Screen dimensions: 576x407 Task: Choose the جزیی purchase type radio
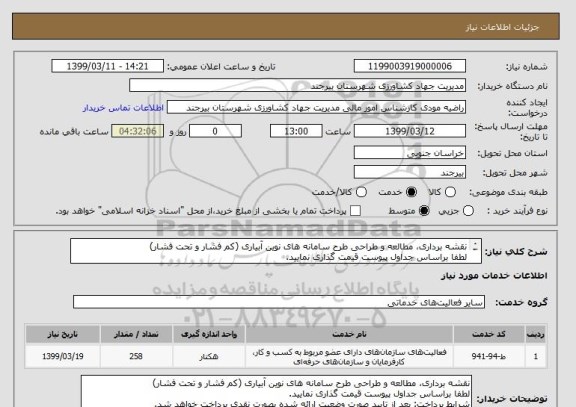pos(468,211)
